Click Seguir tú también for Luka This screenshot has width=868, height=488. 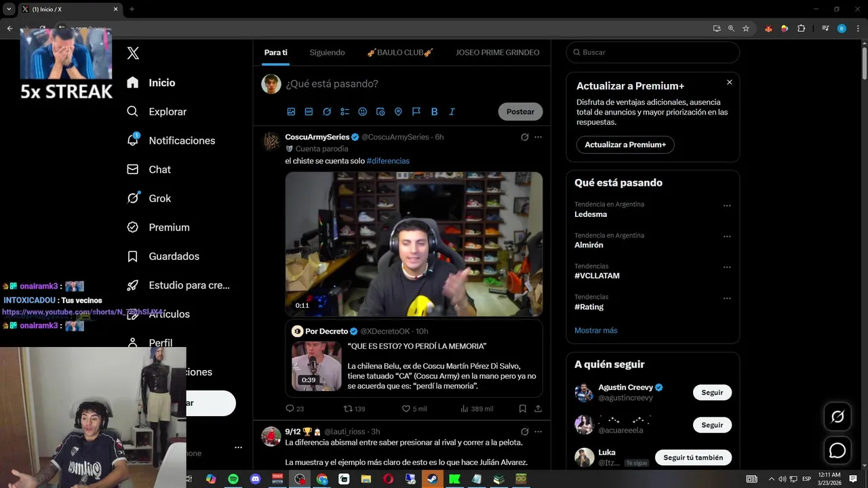[x=693, y=457]
